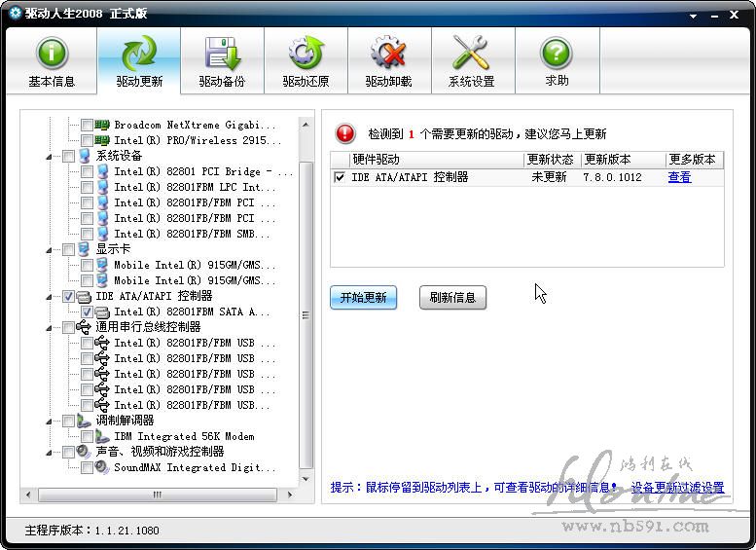
Task: Click the tree vertical scrollbar thumb
Action: (x=306, y=315)
